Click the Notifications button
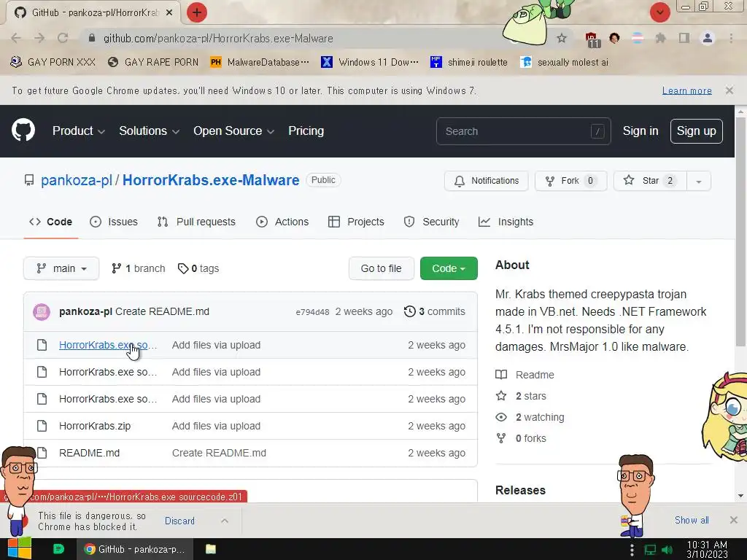This screenshot has width=747, height=560. point(487,181)
